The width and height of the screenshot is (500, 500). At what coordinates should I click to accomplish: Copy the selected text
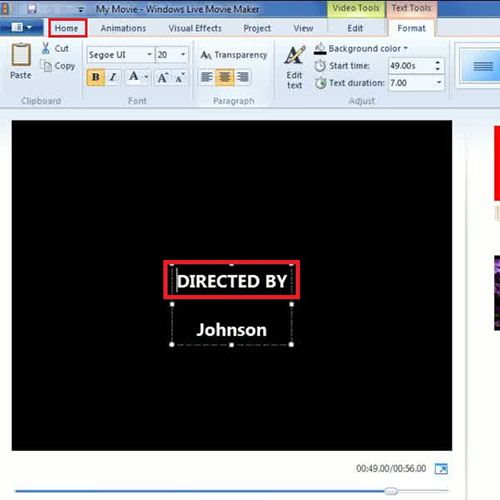point(58,66)
